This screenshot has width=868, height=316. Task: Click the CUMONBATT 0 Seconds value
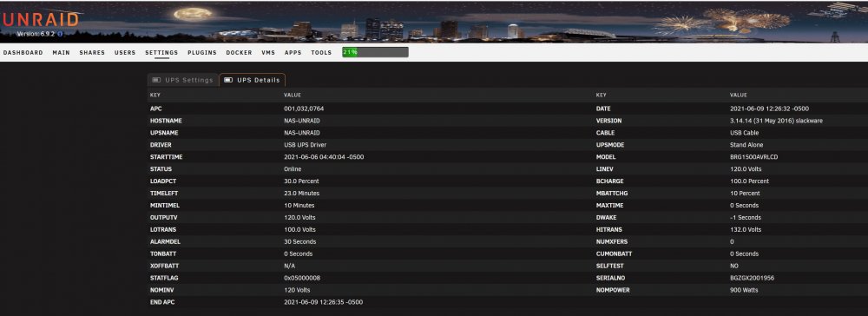(x=745, y=254)
